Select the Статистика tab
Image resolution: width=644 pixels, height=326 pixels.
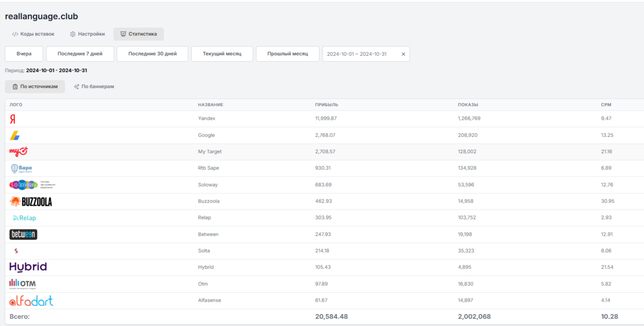coord(138,34)
